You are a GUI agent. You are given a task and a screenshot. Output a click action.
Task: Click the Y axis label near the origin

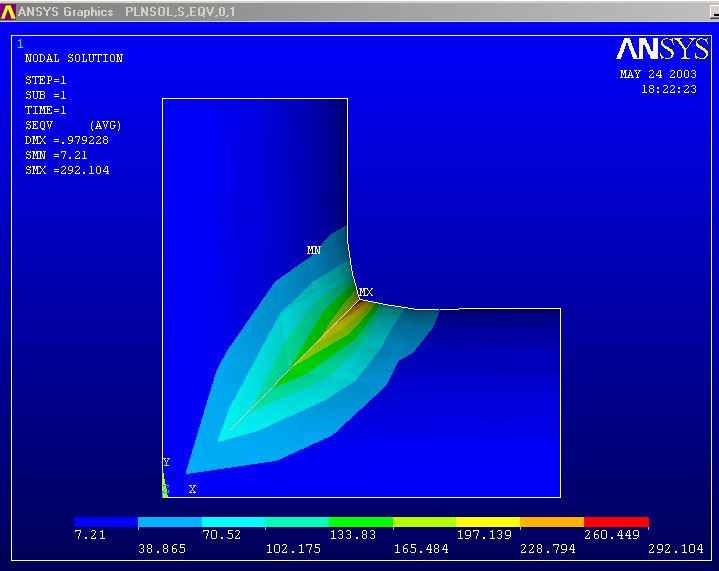166,462
